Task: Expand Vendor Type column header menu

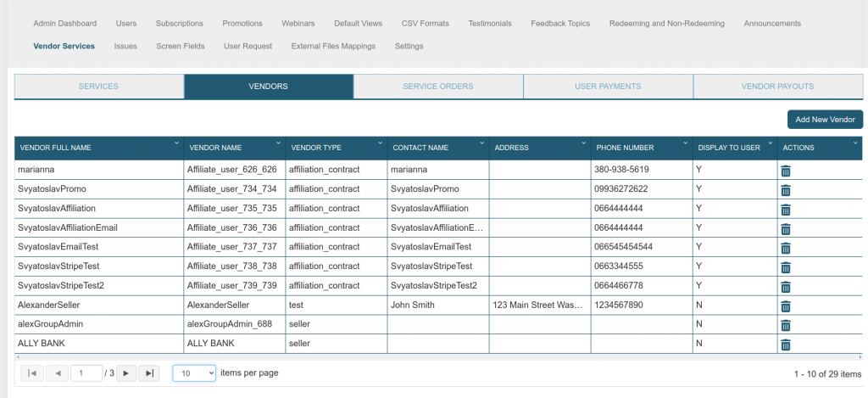Action: pos(380,143)
